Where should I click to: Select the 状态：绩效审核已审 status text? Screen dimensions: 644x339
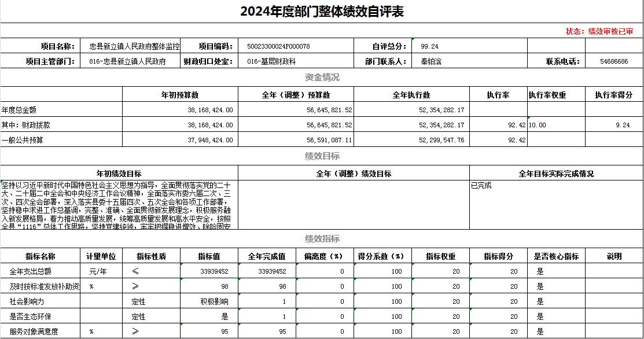599,31
